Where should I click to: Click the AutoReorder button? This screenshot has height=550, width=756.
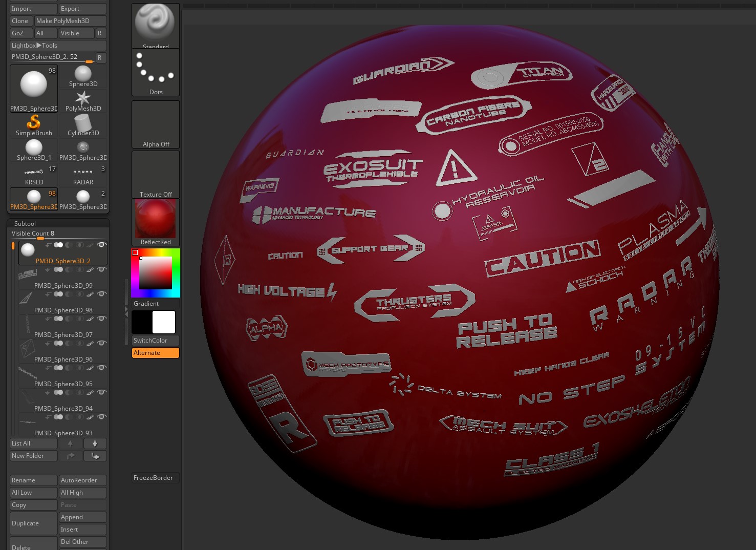click(x=83, y=480)
